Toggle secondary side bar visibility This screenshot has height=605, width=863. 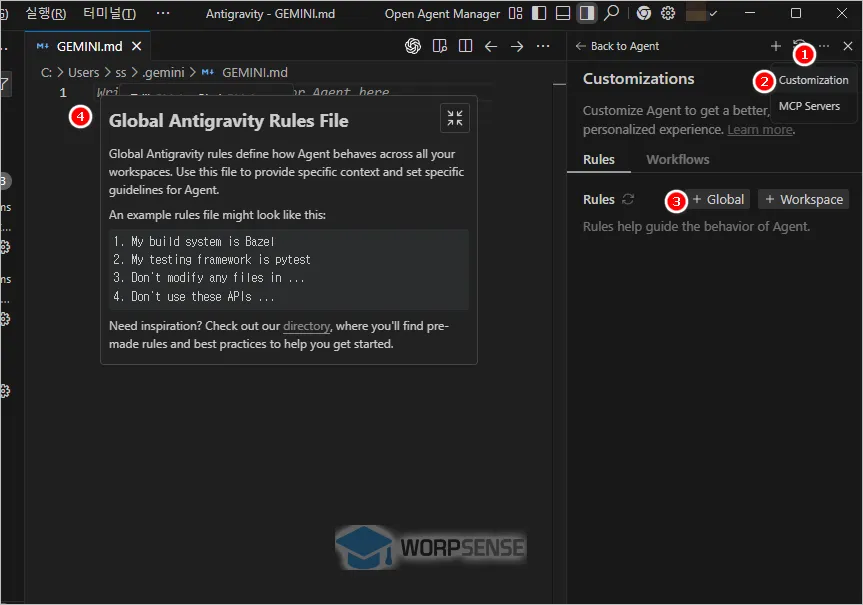587,13
